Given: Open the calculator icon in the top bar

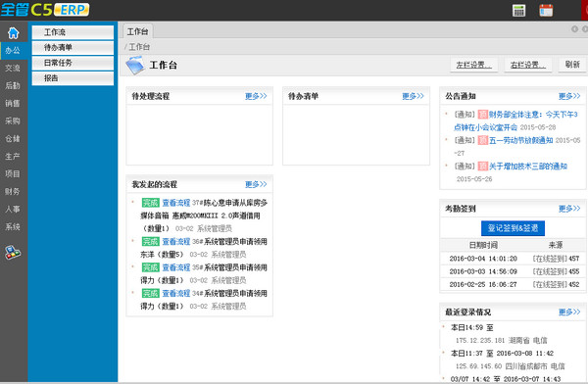Looking at the screenshot, I should coord(518,11).
